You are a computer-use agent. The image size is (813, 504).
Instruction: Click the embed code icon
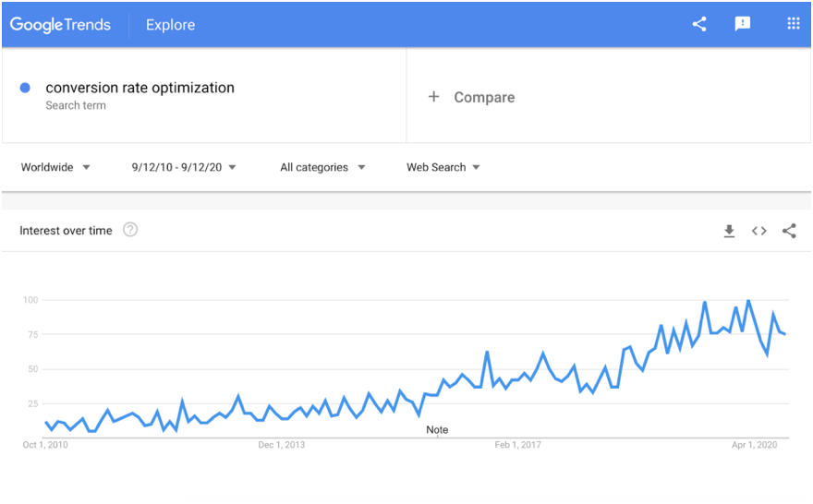(758, 231)
